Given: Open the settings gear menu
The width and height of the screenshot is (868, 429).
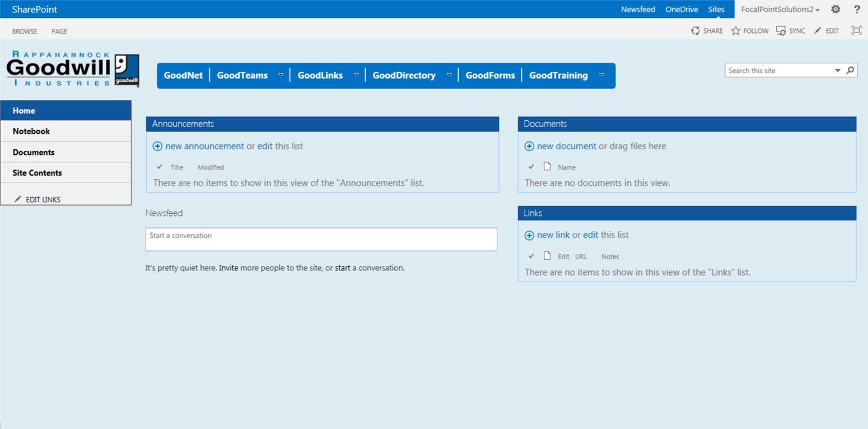Looking at the screenshot, I should 836,10.
